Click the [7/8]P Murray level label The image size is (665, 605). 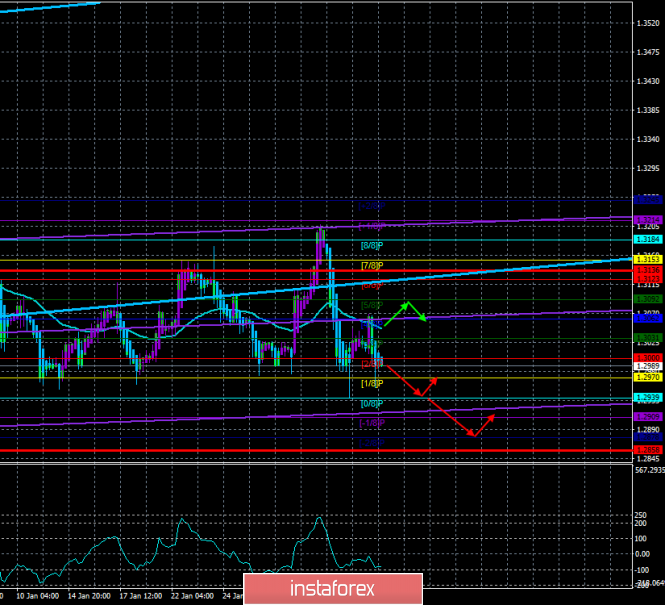[x=372, y=265]
